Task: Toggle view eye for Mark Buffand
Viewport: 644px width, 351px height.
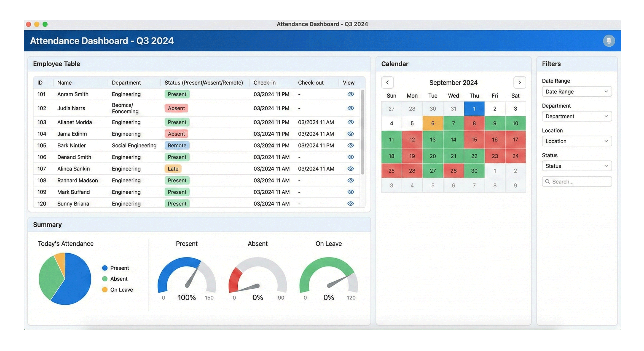Action: (351, 192)
